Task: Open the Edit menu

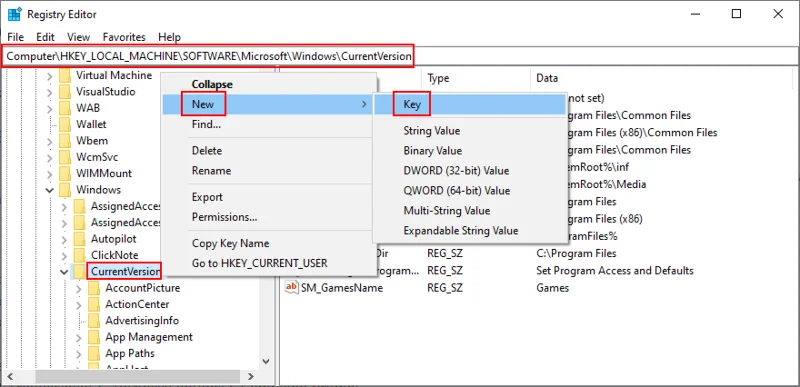Action: pyautogui.click(x=45, y=37)
